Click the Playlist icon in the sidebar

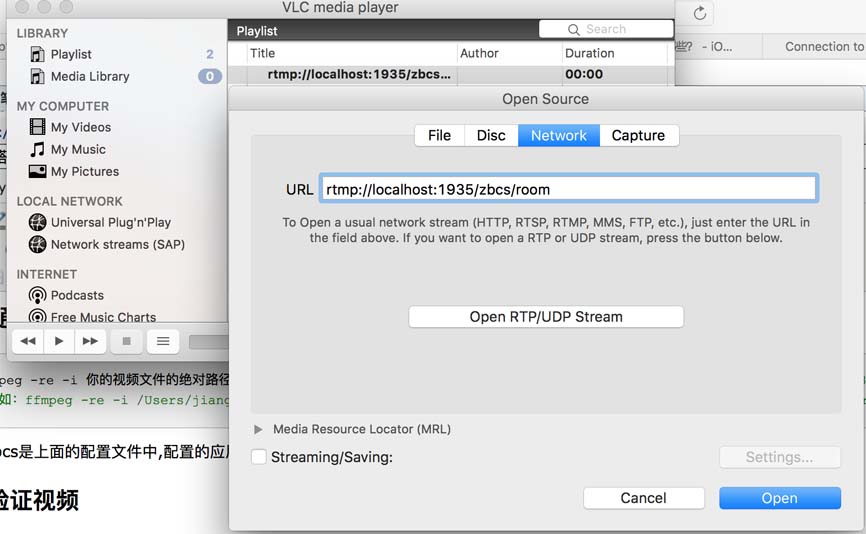pyautogui.click(x=38, y=54)
